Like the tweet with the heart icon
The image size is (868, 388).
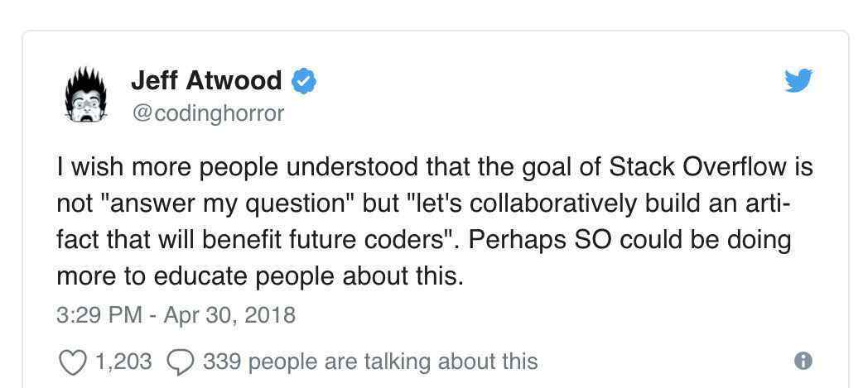(74, 362)
